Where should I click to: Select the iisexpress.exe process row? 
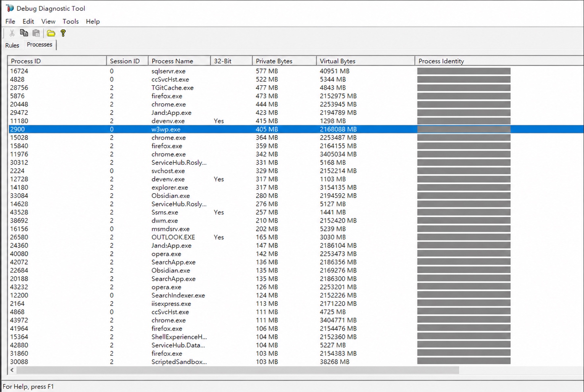[296, 304]
